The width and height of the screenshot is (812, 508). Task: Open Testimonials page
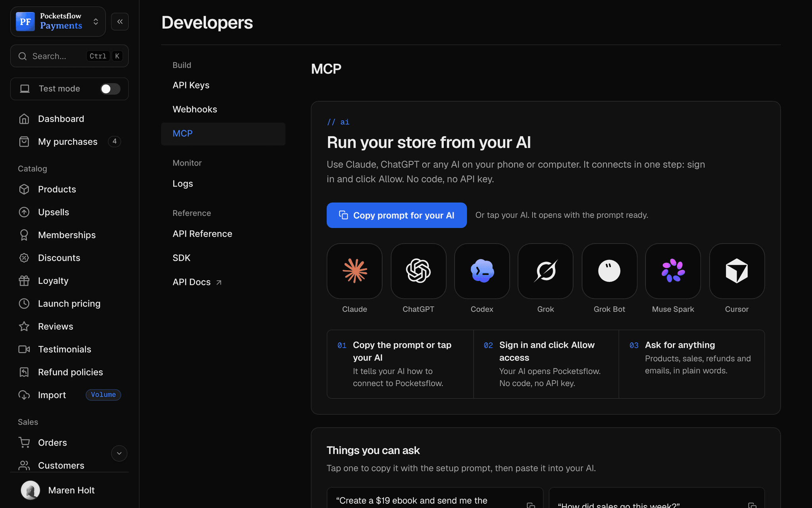click(69, 349)
